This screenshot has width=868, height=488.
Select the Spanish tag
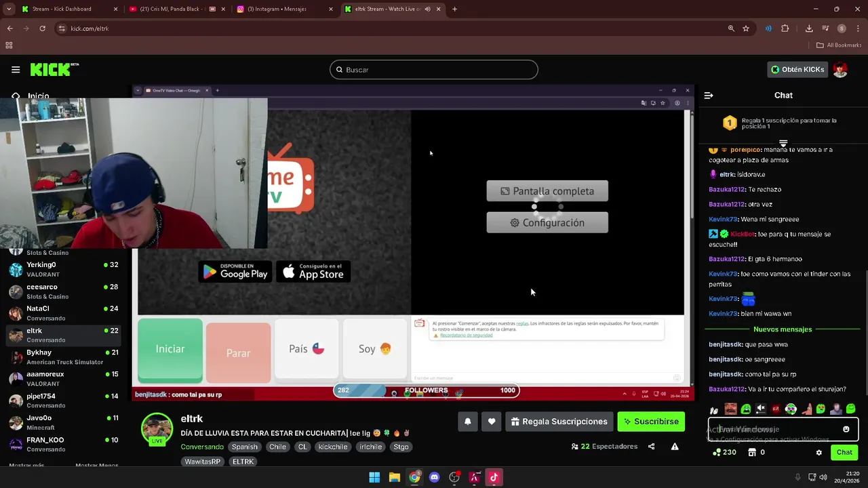tap(245, 447)
